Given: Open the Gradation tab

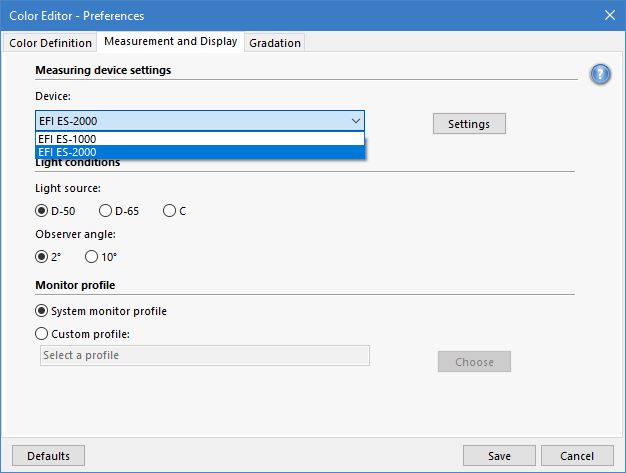Looking at the screenshot, I should 275,43.
